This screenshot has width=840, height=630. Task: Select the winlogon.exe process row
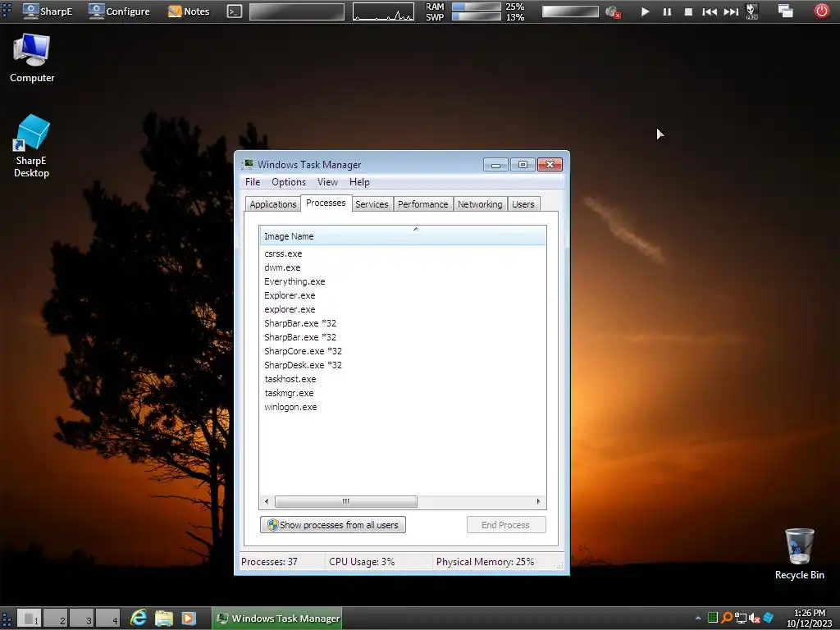pos(402,407)
